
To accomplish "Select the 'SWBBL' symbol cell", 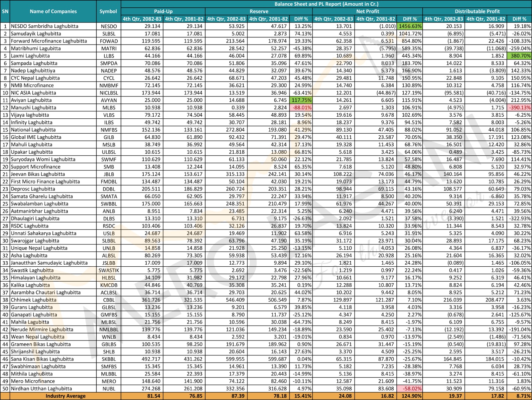I will (109, 203).
